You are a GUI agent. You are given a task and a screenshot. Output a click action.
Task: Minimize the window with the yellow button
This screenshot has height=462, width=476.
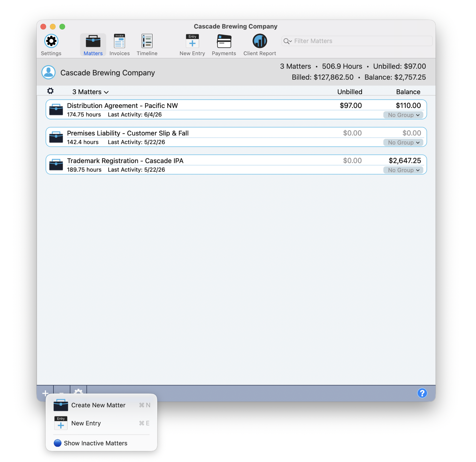53,26
